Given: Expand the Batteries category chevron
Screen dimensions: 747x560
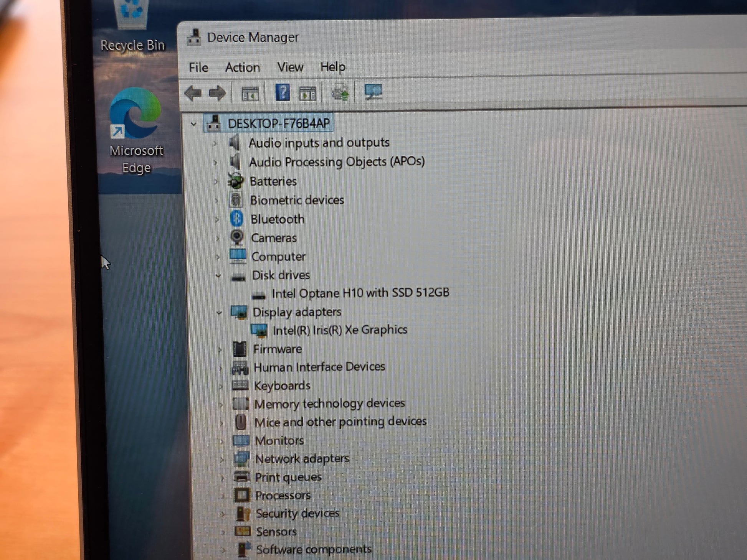Looking at the screenshot, I should pyautogui.click(x=216, y=181).
